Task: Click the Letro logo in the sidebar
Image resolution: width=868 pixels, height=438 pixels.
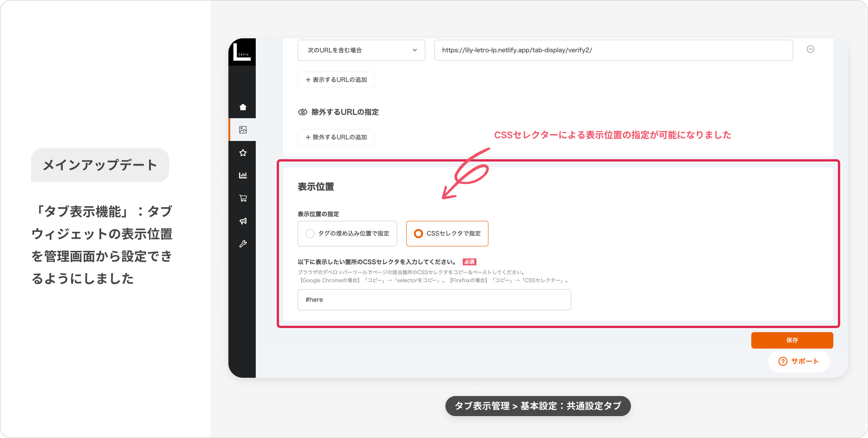Action: coord(242,52)
